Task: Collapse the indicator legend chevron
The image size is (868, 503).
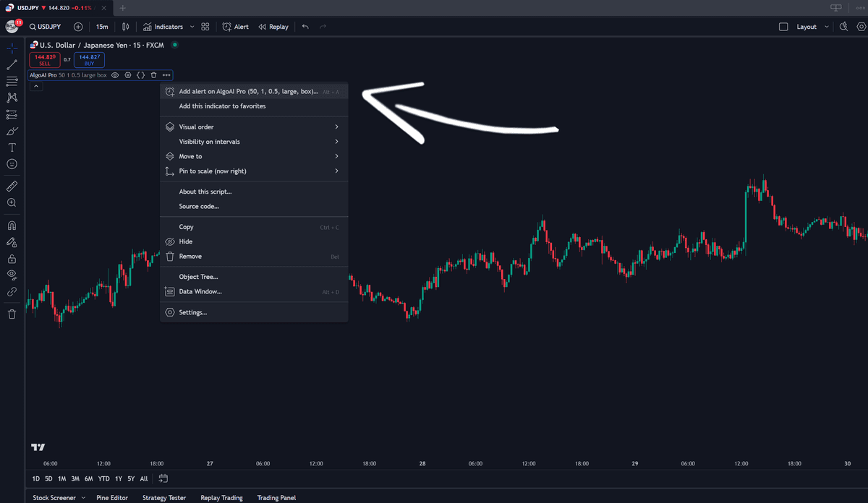Action: tap(37, 87)
